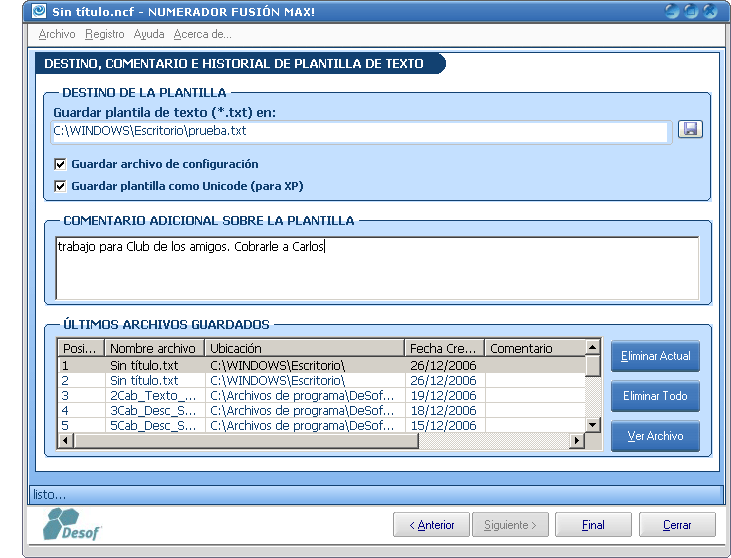Click the Fecha Cre... column header
The image size is (731, 558).
[x=444, y=348]
